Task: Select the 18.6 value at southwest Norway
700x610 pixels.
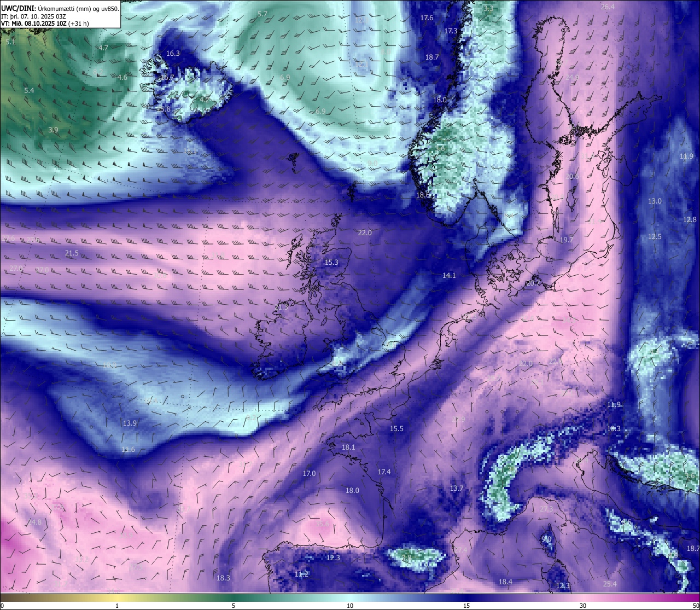Action: tap(423, 195)
